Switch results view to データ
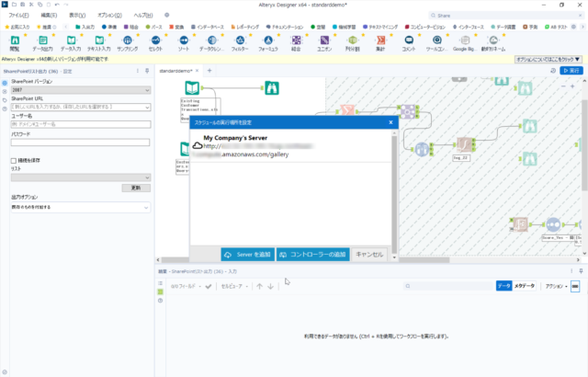 (x=503, y=286)
